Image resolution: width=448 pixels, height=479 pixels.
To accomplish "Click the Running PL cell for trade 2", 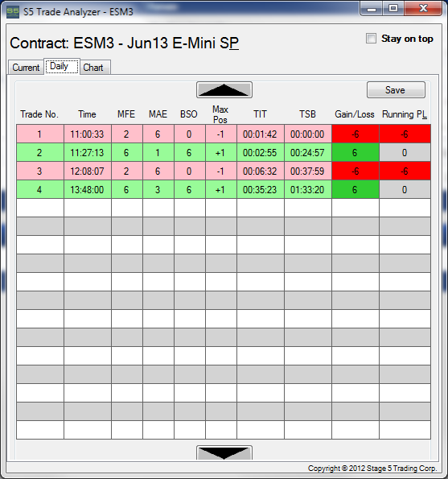I will 405,152.
